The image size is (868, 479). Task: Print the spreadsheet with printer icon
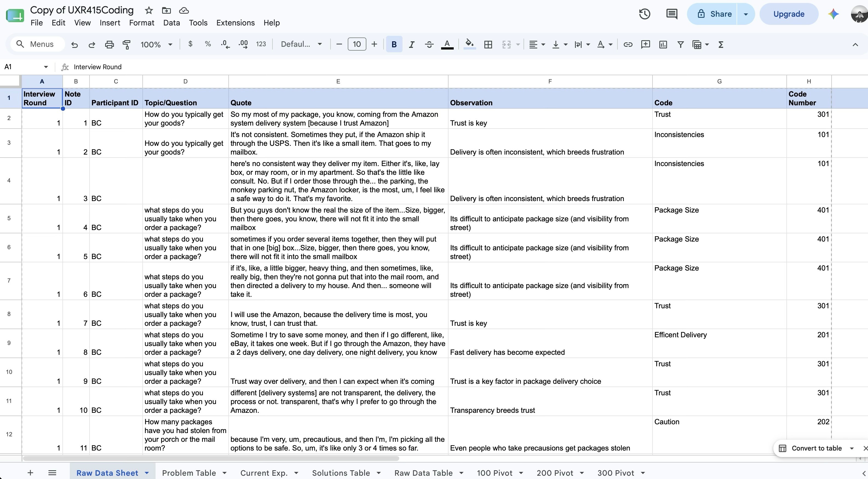click(109, 44)
